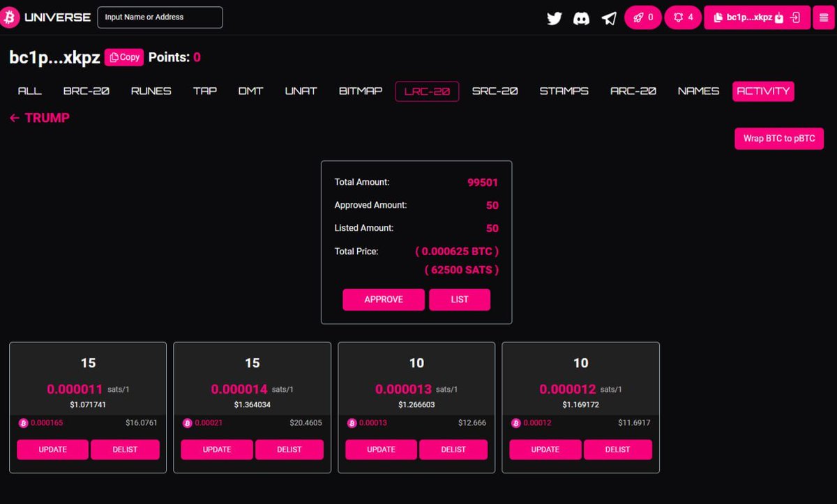Delist the 0.000012 sats listing
837x504 pixels.
click(x=618, y=450)
